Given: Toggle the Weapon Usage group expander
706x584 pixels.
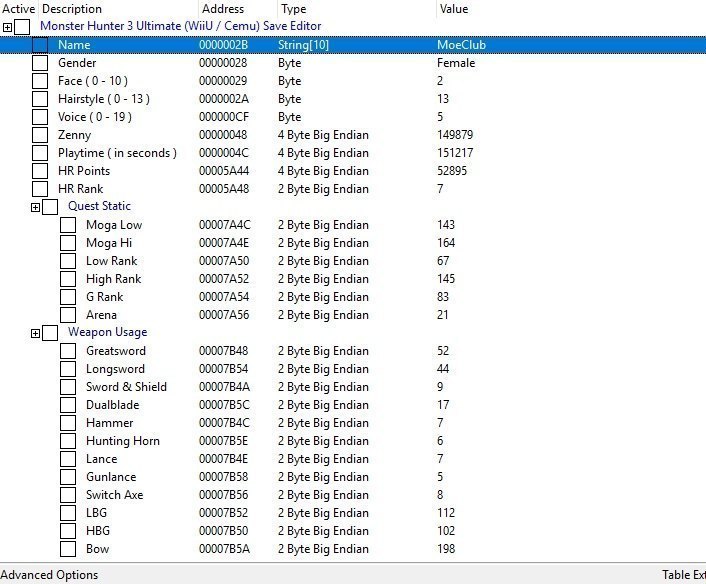Looking at the screenshot, I should [x=35, y=334].
